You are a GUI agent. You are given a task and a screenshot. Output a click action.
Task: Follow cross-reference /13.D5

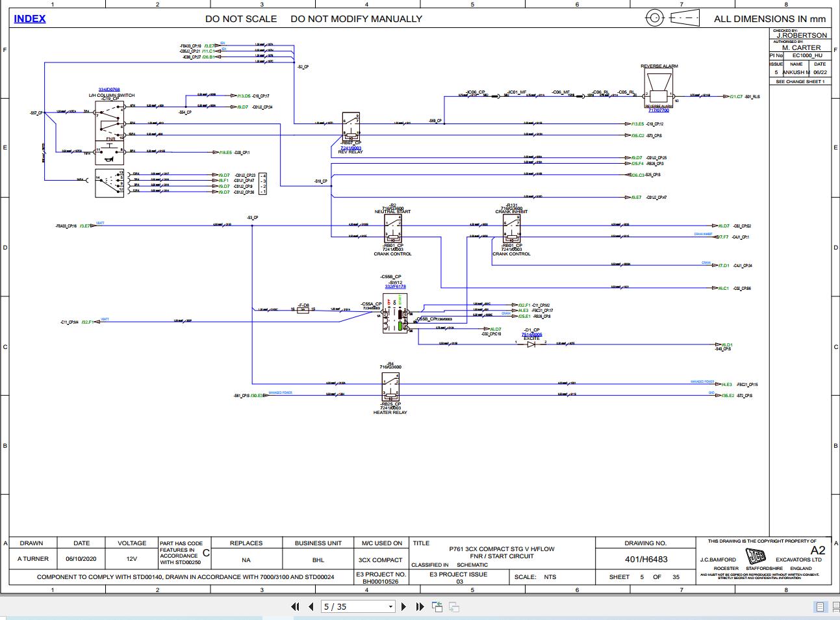[x=243, y=96]
